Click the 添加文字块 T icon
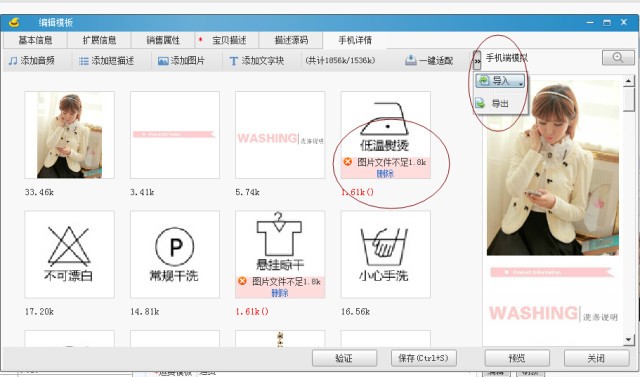Screen dimensions: 640x377 233,61
